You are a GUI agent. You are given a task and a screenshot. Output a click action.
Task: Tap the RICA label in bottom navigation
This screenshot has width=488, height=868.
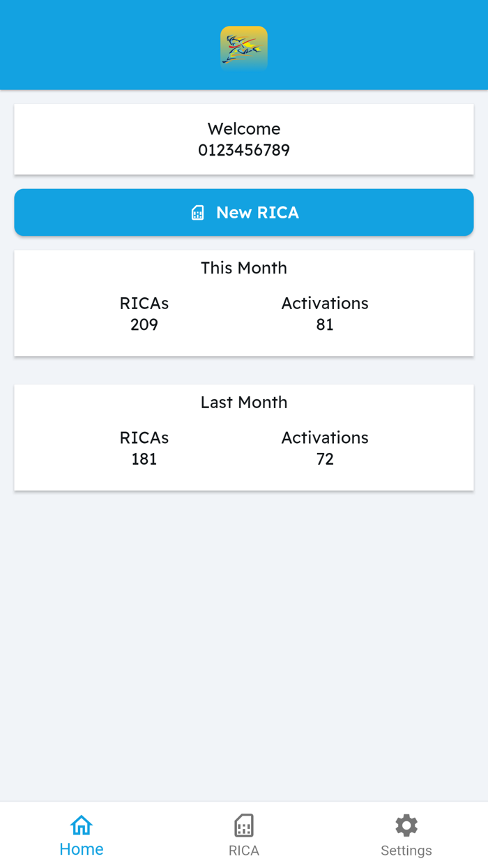243,850
